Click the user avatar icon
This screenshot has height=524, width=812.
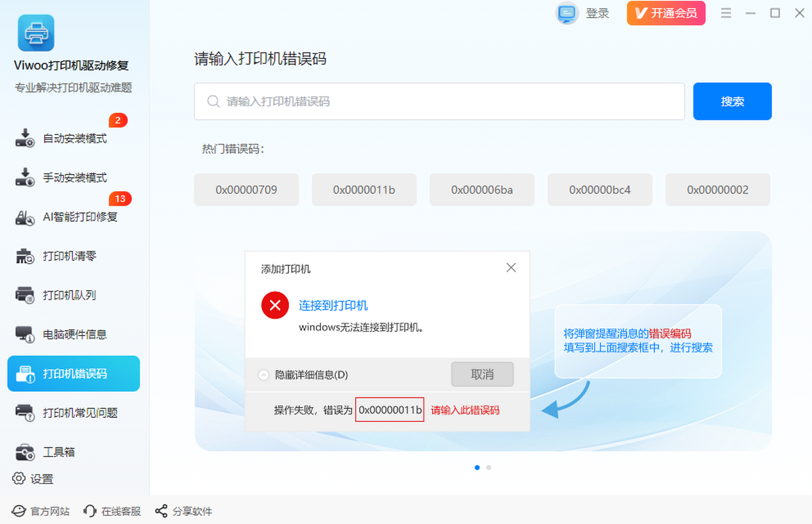coord(566,13)
